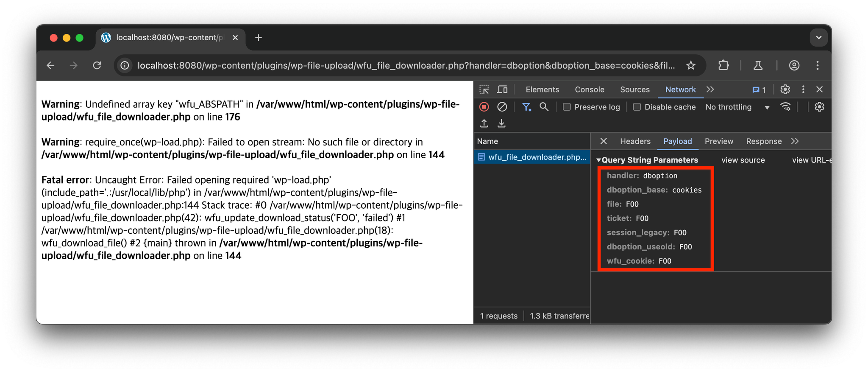
Task: Open the No throttling dropdown
Action: (737, 107)
